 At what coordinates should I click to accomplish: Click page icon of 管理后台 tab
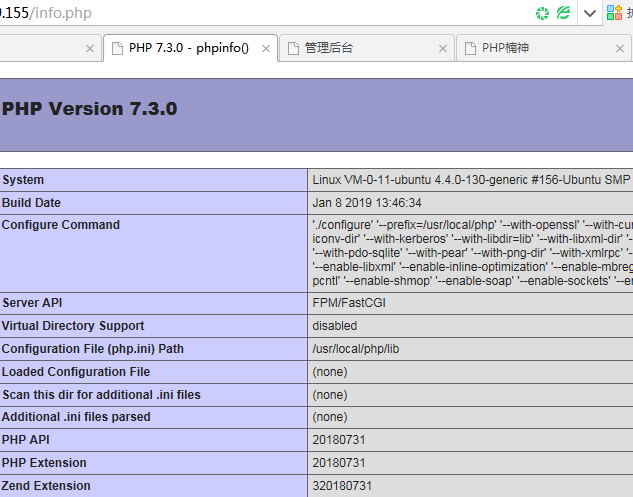tap(293, 48)
